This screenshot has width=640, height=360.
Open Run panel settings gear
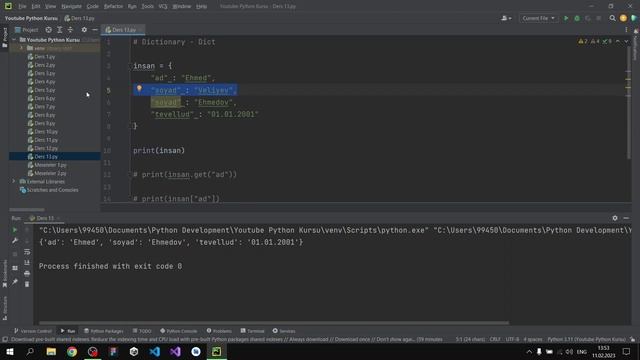pos(615,218)
